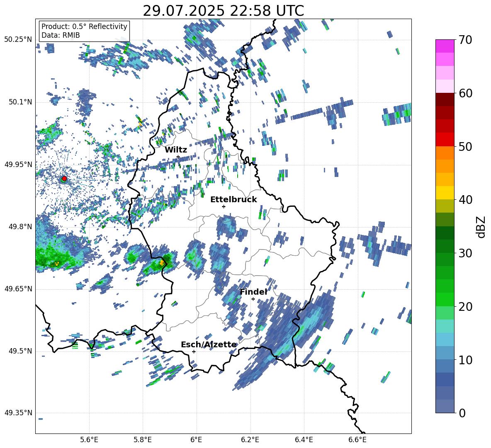
Task: Click the Findel station label
Action: (253, 292)
